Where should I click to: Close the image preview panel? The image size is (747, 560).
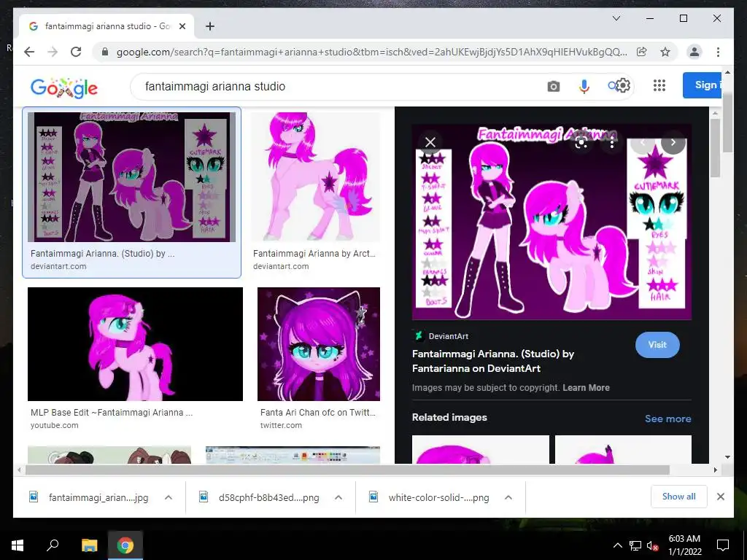[x=430, y=142]
